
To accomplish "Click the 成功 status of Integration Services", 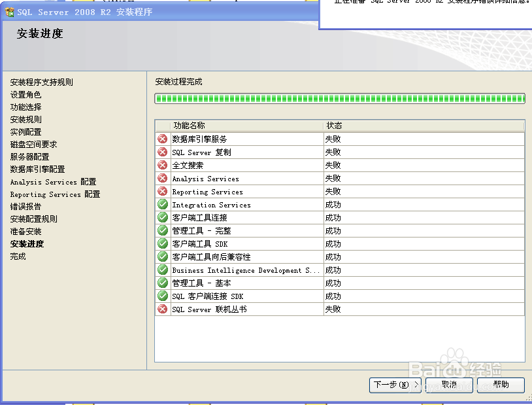I will 333,205.
